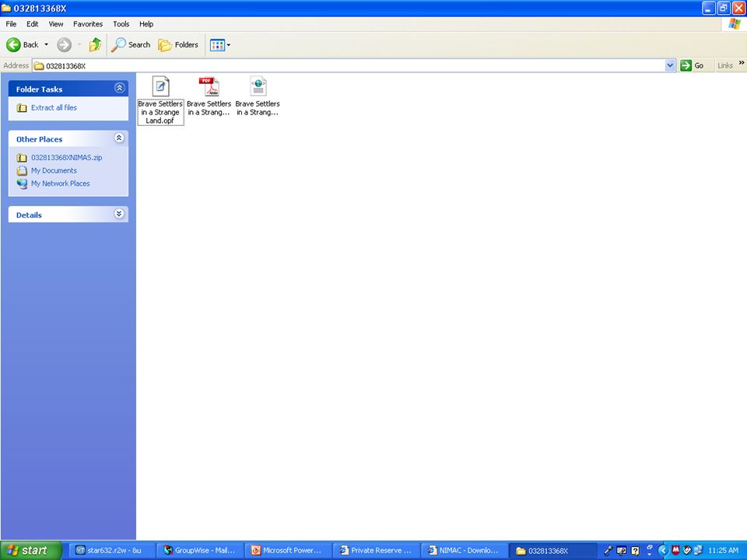The height and width of the screenshot is (560, 747).
Task: Open the Favorites menu
Action: tap(88, 24)
